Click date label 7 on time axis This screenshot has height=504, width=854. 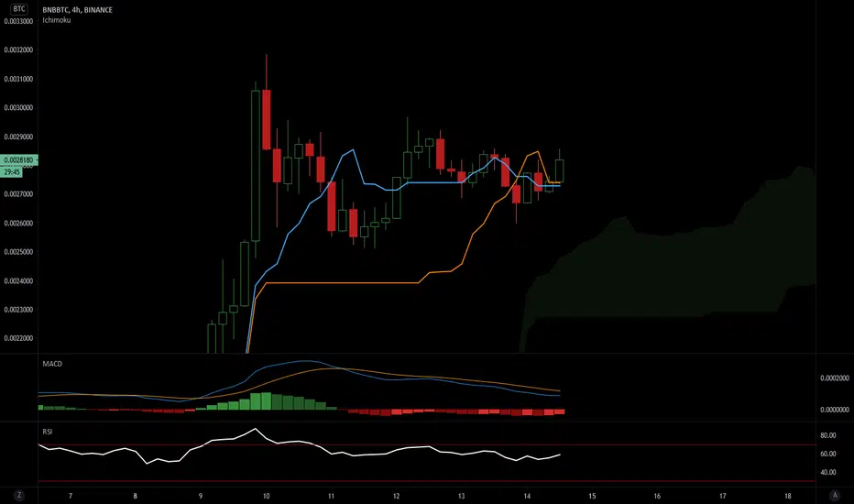71,496
